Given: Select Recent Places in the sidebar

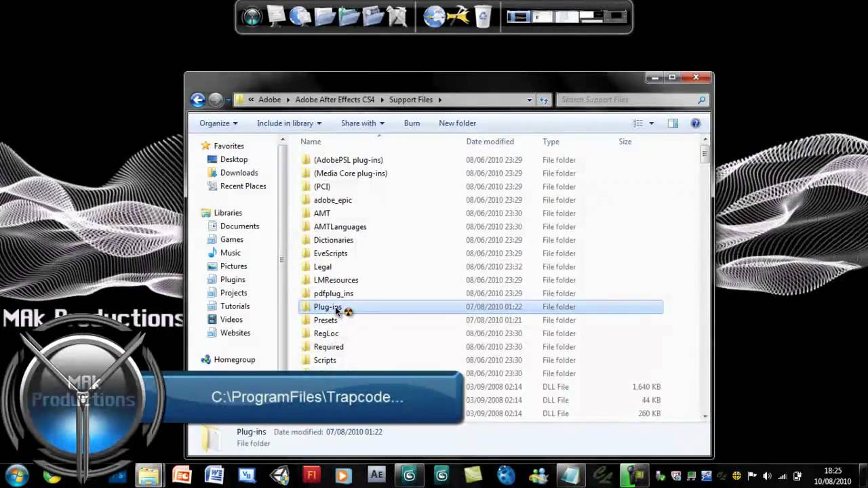Looking at the screenshot, I should 243,186.
